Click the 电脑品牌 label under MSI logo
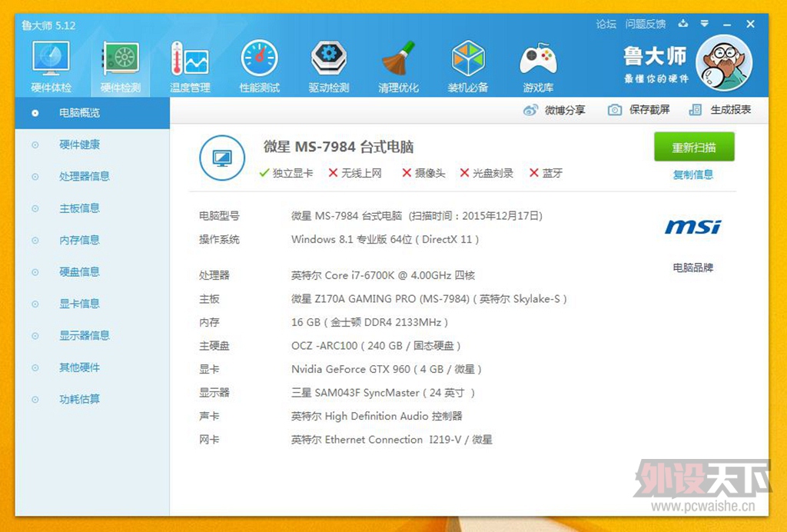 point(693,268)
